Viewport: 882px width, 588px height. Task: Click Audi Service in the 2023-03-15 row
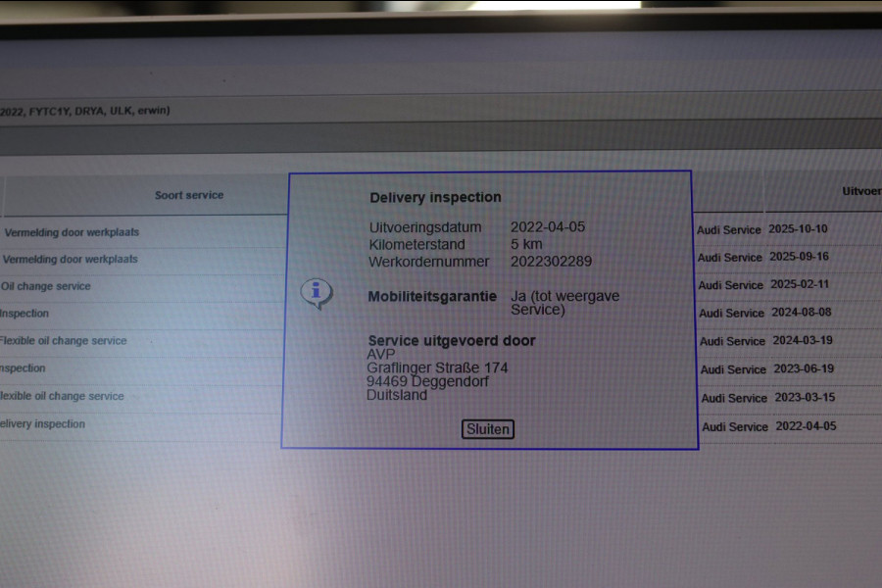pos(734,398)
